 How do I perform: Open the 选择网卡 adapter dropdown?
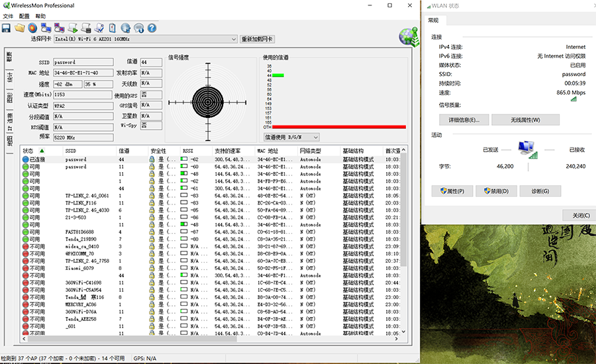[x=146, y=39]
